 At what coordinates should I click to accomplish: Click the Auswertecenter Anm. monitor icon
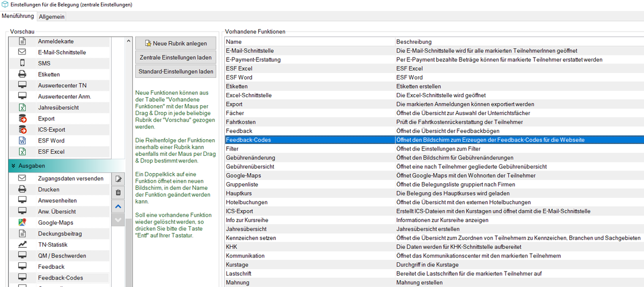pyautogui.click(x=23, y=96)
